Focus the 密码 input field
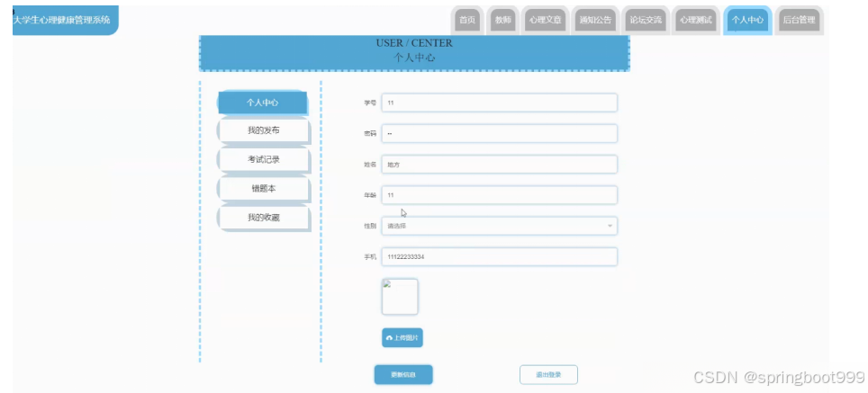This screenshot has height=393, width=868. (500, 133)
